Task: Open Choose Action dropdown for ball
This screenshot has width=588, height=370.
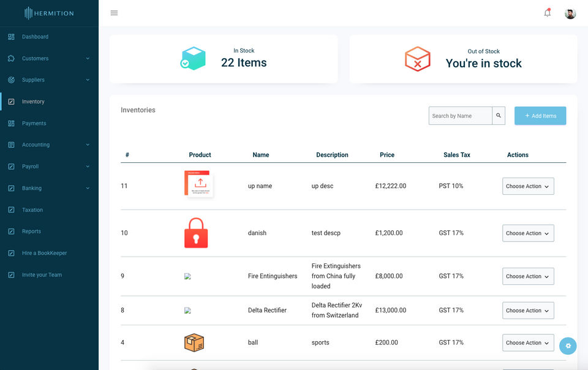Action: tap(528, 342)
